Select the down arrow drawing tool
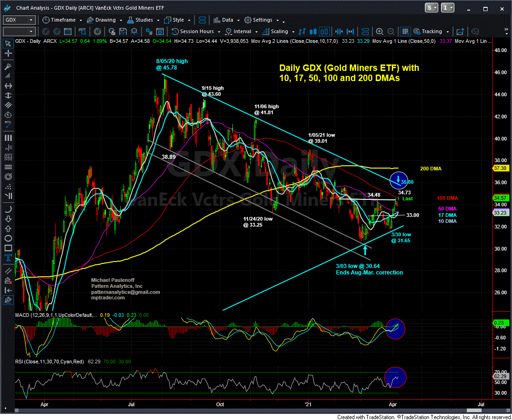Image resolution: width=512 pixels, height=420 pixels. pos(8,218)
